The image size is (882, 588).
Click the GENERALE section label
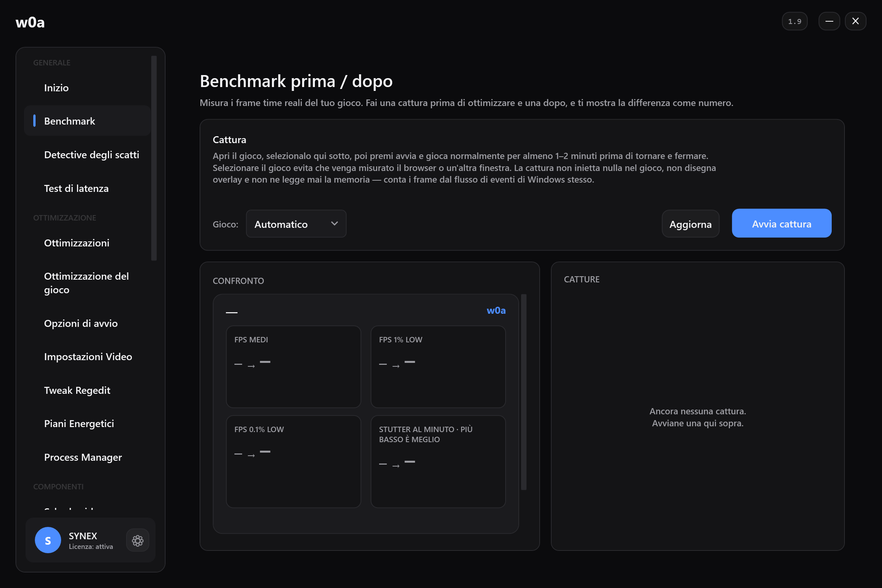coord(52,63)
